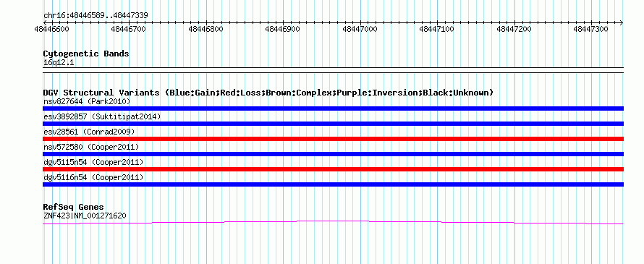Select ruler position 48447200

pyautogui.click(x=514, y=29)
